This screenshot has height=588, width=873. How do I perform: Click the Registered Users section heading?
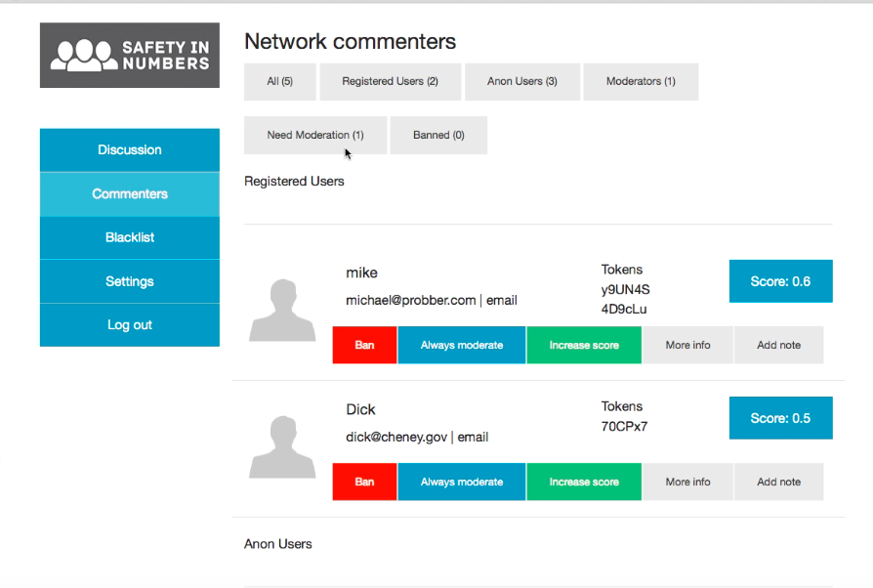[294, 182]
